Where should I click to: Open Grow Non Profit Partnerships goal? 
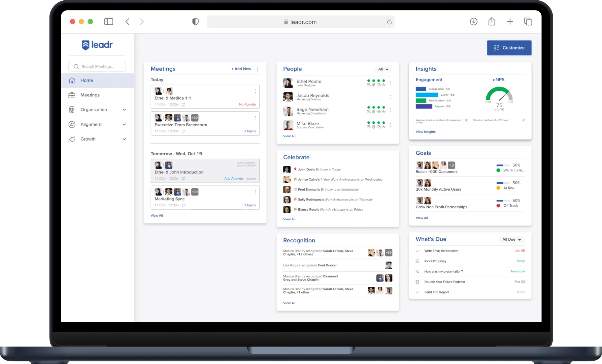441,207
